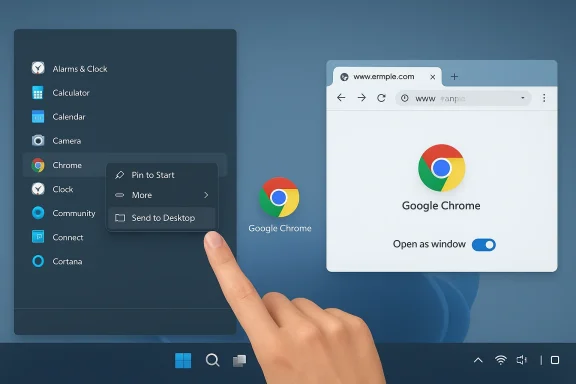The height and width of the screenshot is (384, 576).
Task: Expand the More submenu arrow
Action: (206, 195)
